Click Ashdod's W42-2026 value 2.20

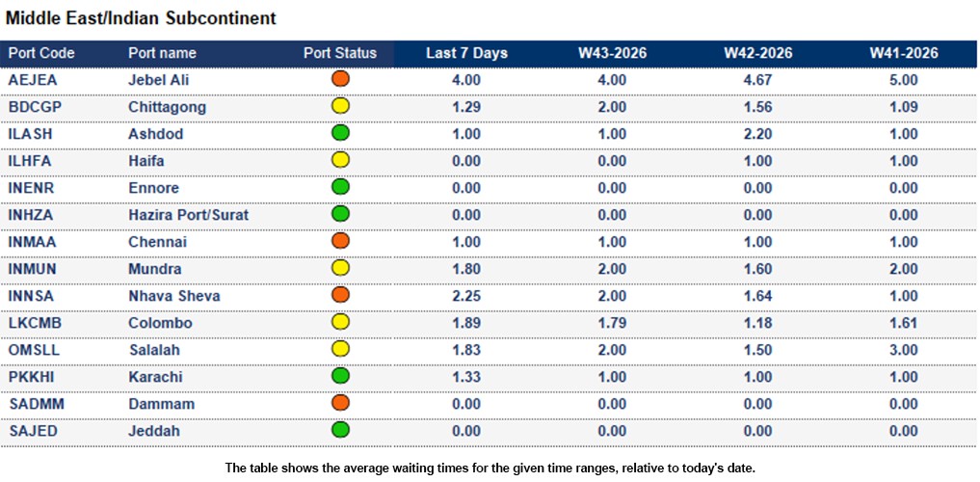pyautogui.click(x=758, y=134)
